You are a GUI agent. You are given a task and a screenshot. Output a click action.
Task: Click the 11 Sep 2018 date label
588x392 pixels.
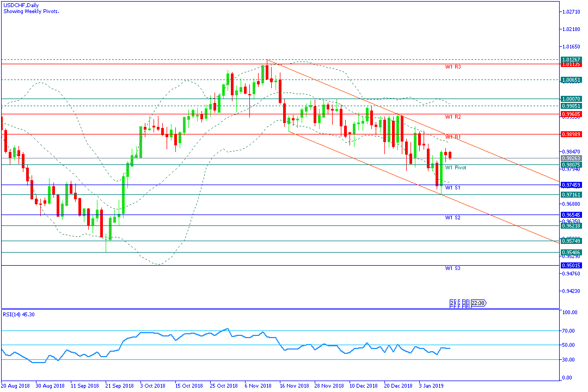pyautogui.click(x=85, y=385)
